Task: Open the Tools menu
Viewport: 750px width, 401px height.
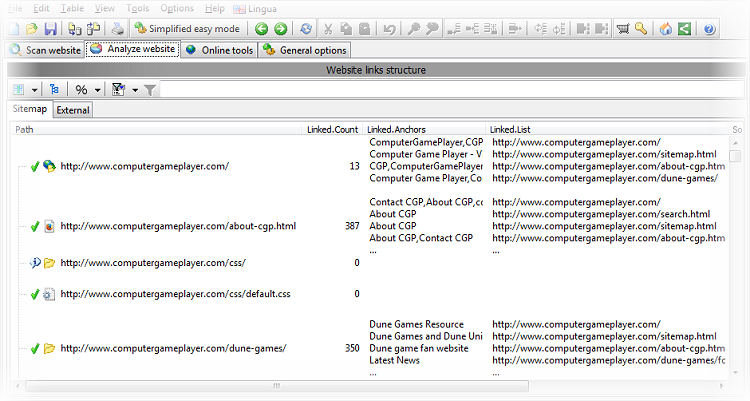Action: click(x=138, y=8)
